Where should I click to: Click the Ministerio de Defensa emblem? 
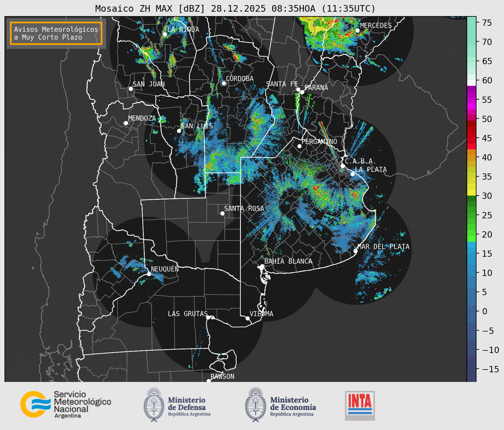[154, 405]
